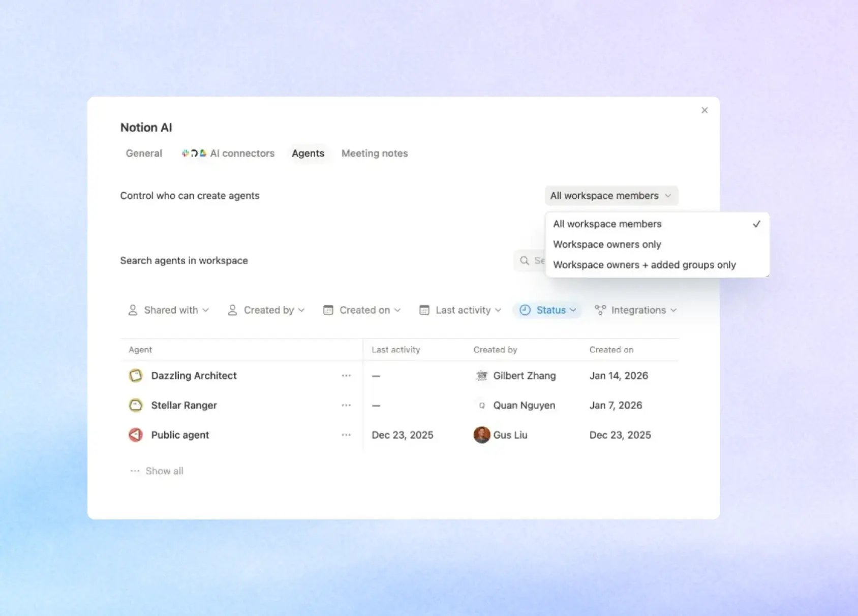This screenshot has width=858, height=616.
Task: Click Show all agents link
Action: pos(157,471)
